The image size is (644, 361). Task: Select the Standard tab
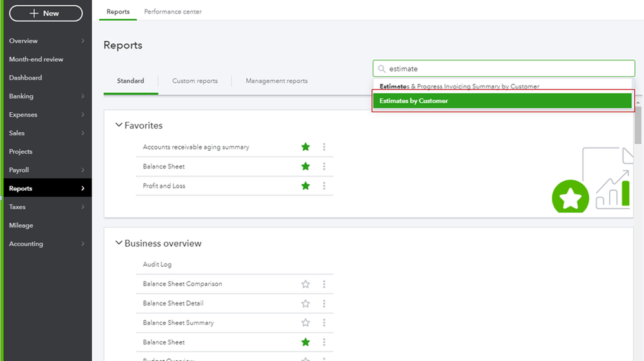pos(131,81)
